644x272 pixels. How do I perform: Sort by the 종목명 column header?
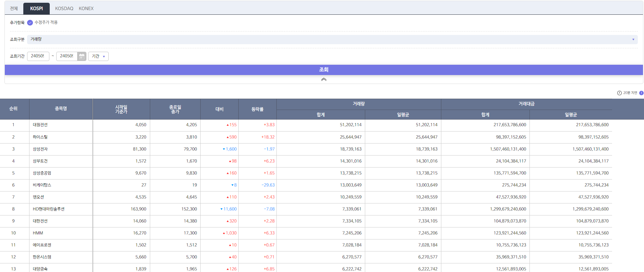click(61, 109)
